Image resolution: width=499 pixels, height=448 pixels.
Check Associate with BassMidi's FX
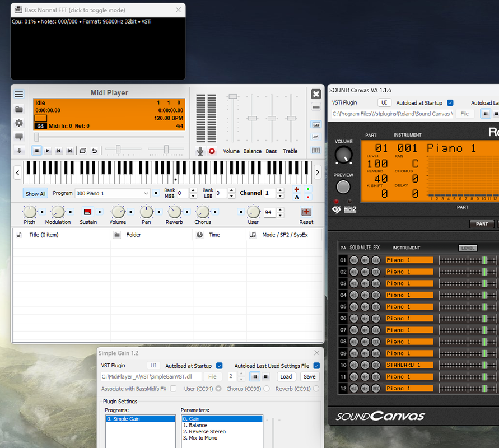[174, 389]
